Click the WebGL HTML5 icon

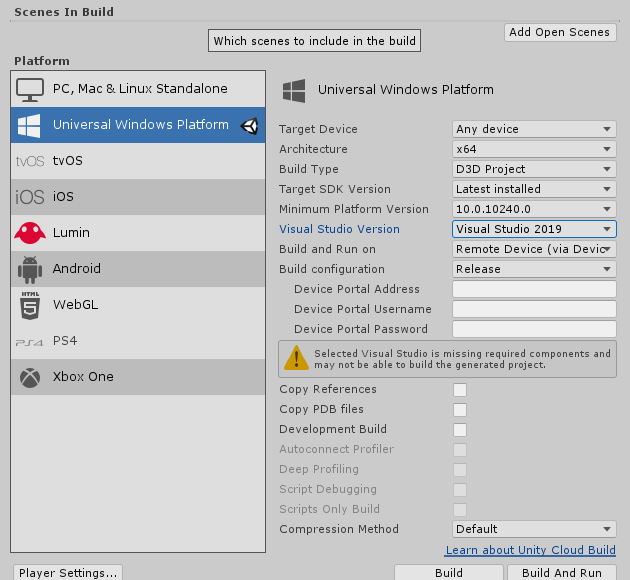point(29,305)
